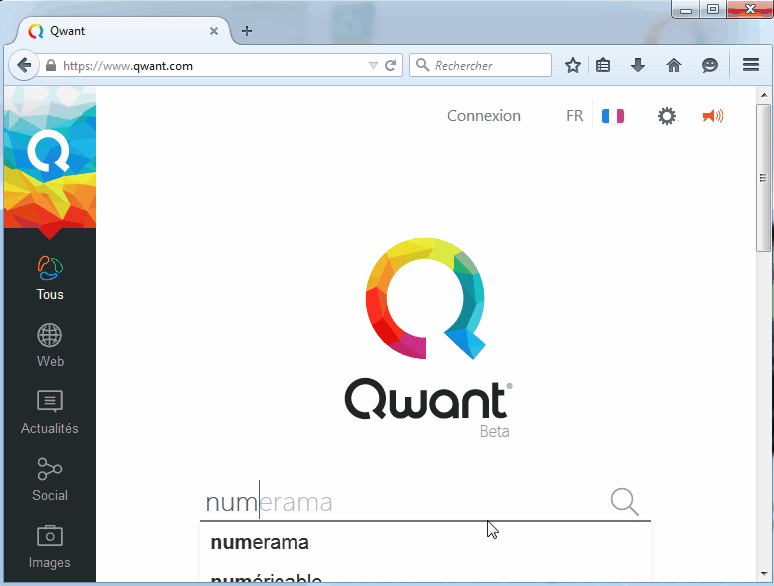The width and height of the screenshot is (774, 586).
Task: Choose the 'numerama' autocomplete suggestion
Action: (260, 543)
